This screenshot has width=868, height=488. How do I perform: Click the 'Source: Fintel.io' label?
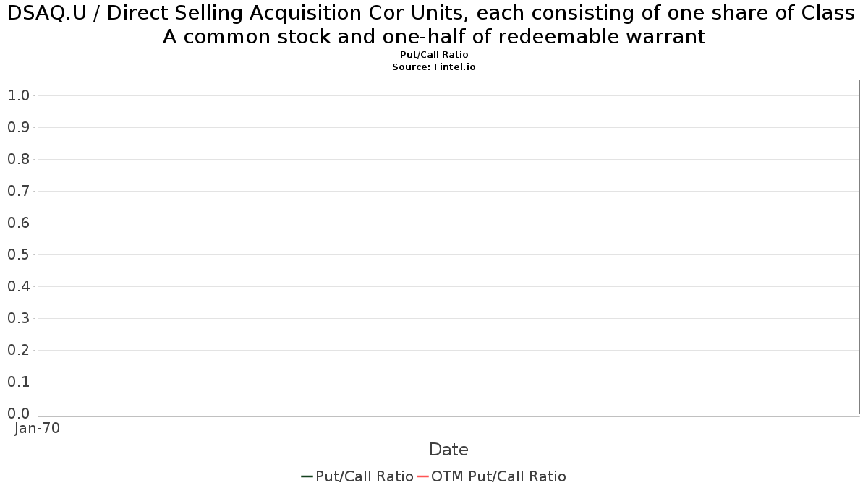(434, 67)
